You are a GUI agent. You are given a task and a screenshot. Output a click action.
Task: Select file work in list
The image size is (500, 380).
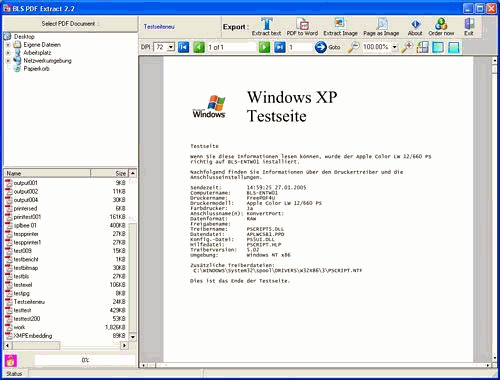19,327
